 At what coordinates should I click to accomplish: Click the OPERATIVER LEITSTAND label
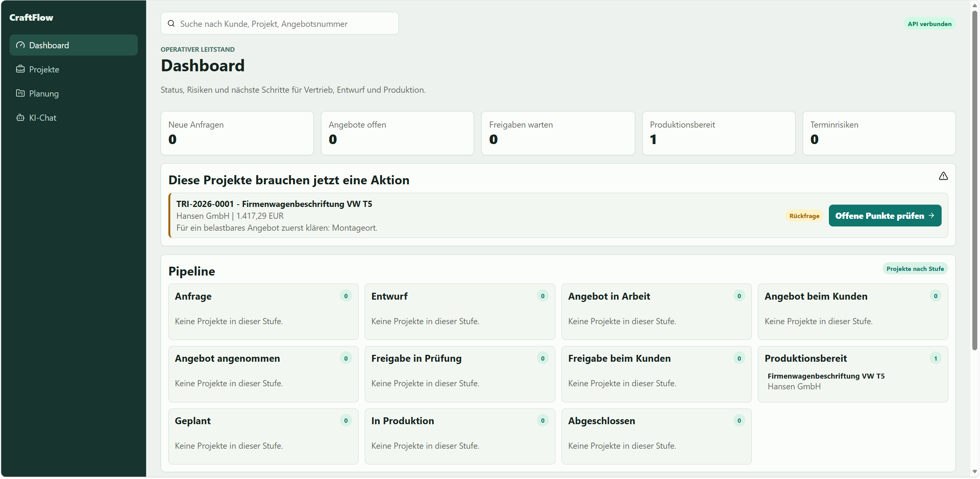pyautogui.click(x=198, y=50)
